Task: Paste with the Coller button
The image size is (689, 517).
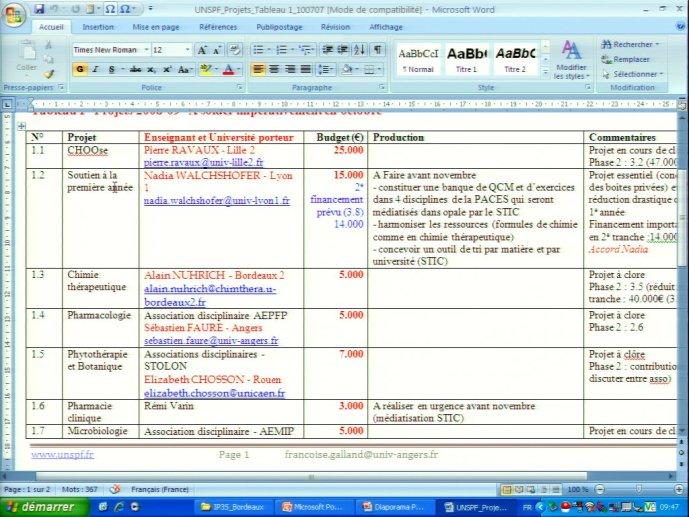Action: click(x=26, y=58)
